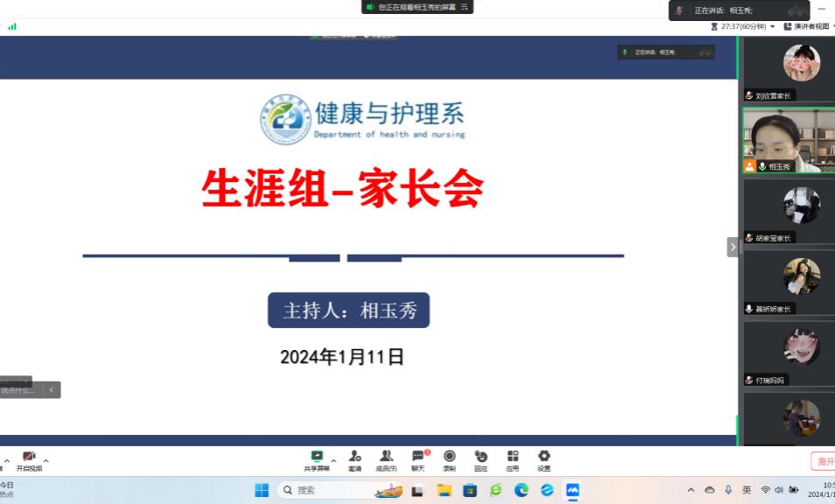Open the Windows Start menu
Image resolution: width=835 pixels, height=504 pixels.
(x=262, y=490)
